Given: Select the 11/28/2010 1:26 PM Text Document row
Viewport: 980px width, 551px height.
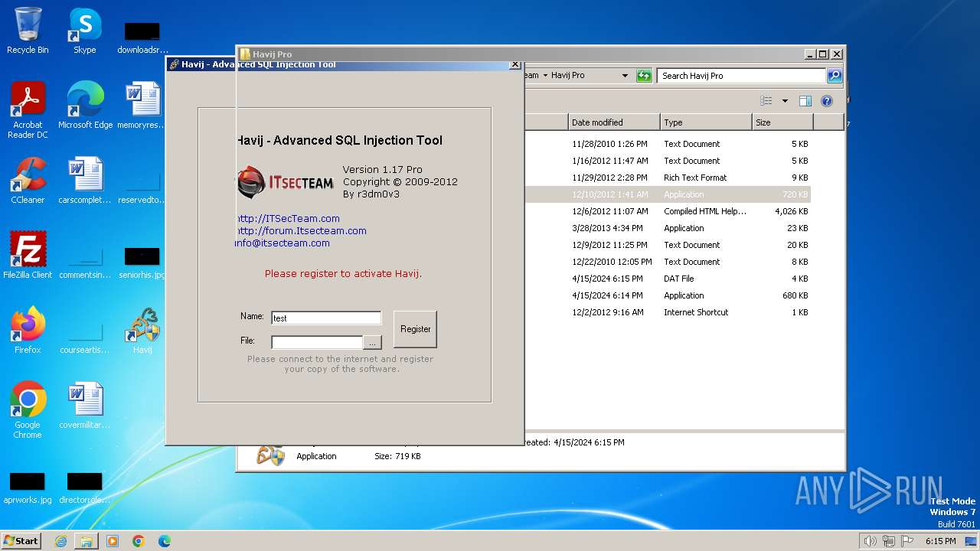Looking at the screenshot, I should pyautogui.click(x=668, y=144).
